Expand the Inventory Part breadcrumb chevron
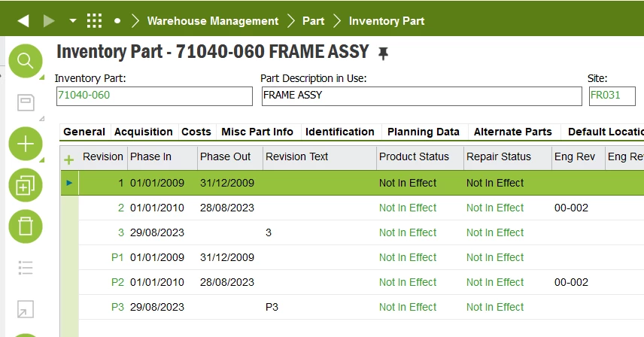 (336, 21)
